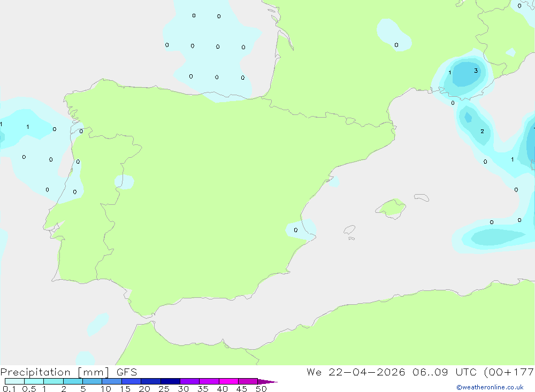
Task: Click the '0.1' legend scale label
Action: (x=9, y=389)
